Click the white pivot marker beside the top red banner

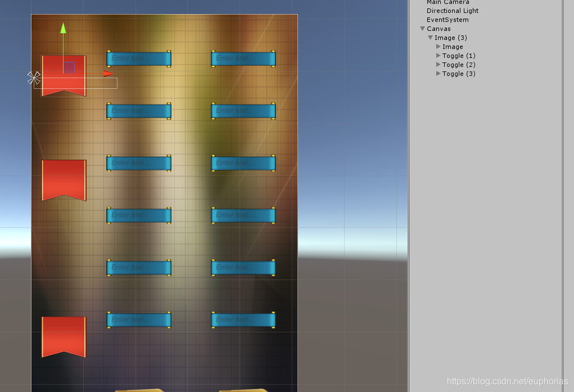pyautogui.click(x=34, y=78)
